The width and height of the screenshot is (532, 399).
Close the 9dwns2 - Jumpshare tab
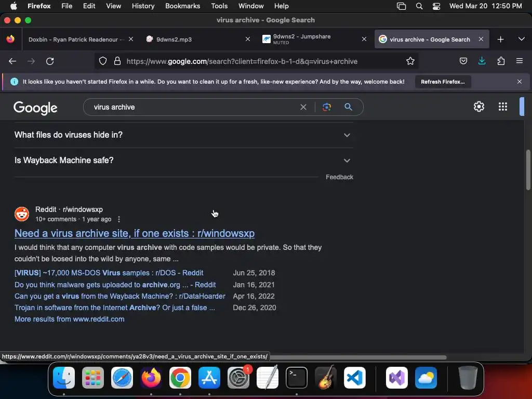364,39
